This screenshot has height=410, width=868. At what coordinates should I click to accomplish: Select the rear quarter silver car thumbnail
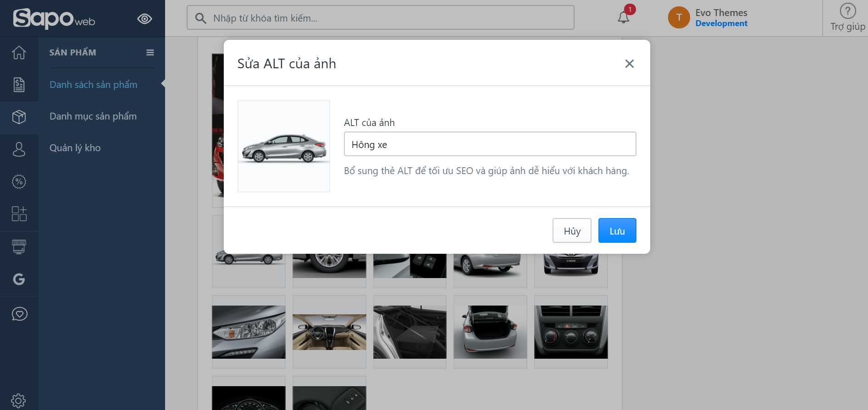(490, 270)
